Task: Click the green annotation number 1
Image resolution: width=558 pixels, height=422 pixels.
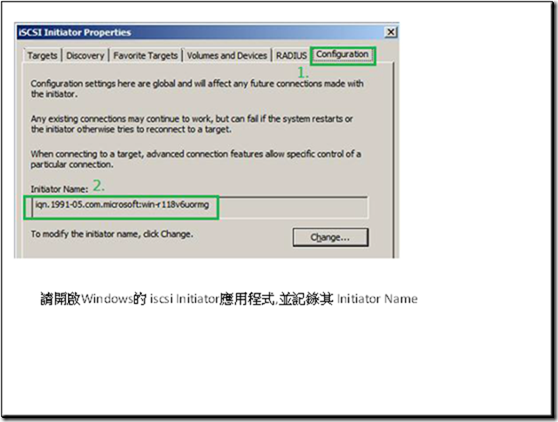Action: [302, 73]
